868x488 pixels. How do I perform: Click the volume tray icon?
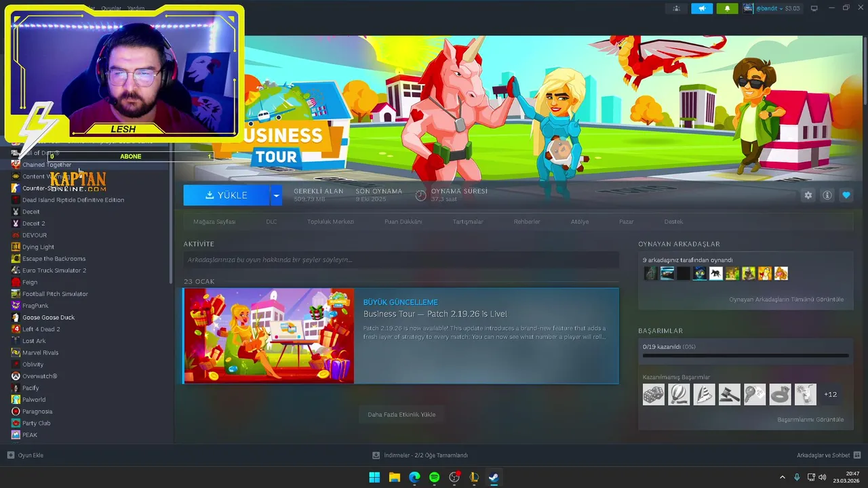point(823,477)
